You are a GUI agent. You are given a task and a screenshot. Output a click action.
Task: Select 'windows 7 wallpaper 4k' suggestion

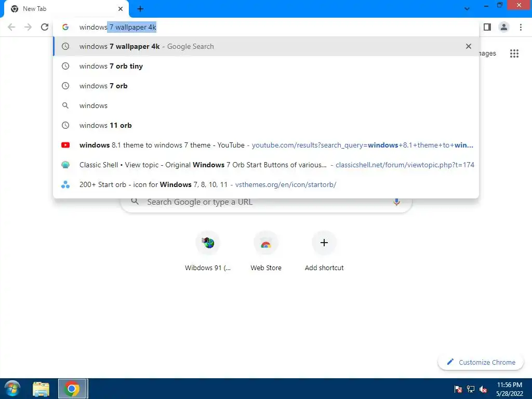[x=266, y=46]
